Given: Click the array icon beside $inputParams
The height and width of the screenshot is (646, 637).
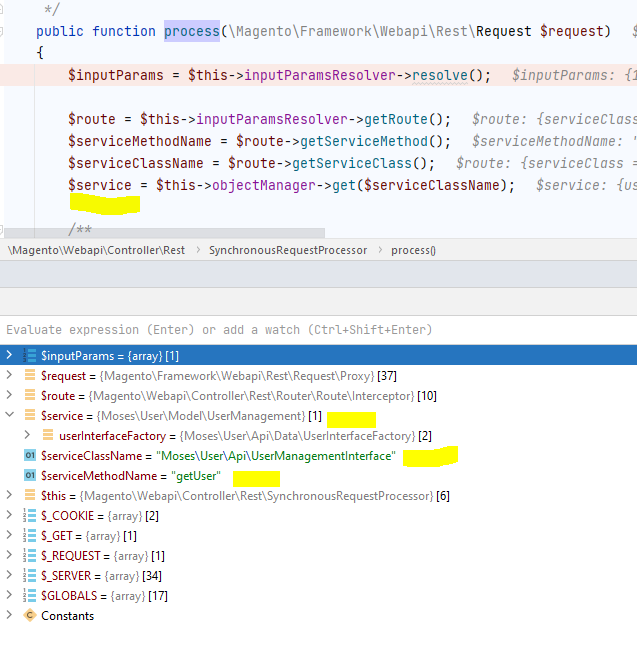Looking at the screenshot, I should [29, 355].
